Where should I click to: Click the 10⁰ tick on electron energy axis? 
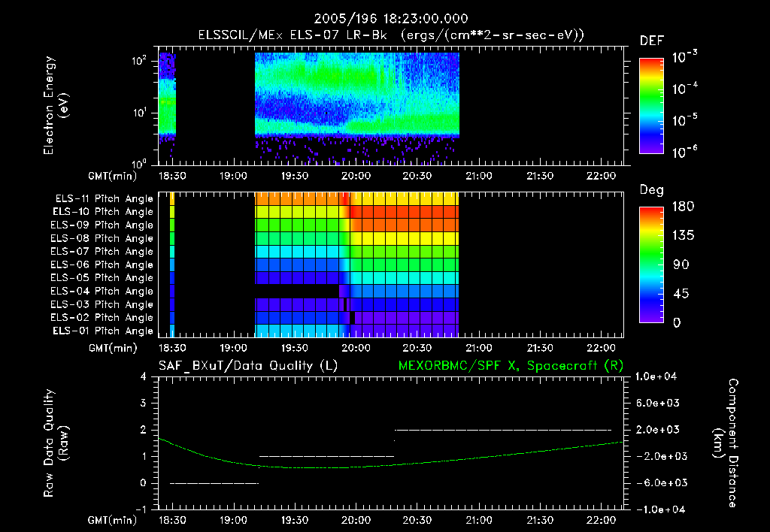tap(139, 163)
